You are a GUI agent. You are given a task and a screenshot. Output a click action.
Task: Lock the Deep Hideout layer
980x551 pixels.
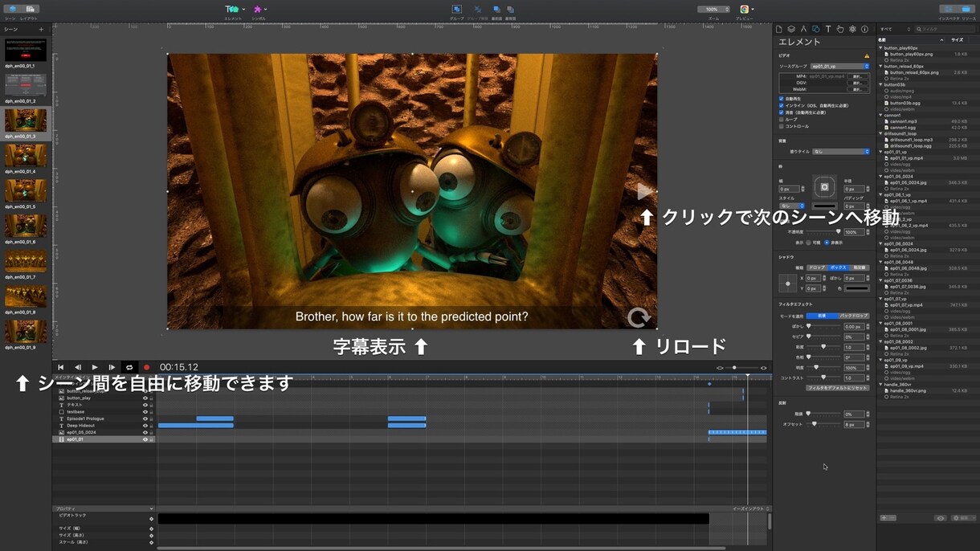pyautogui.click(x=151, y=426)
